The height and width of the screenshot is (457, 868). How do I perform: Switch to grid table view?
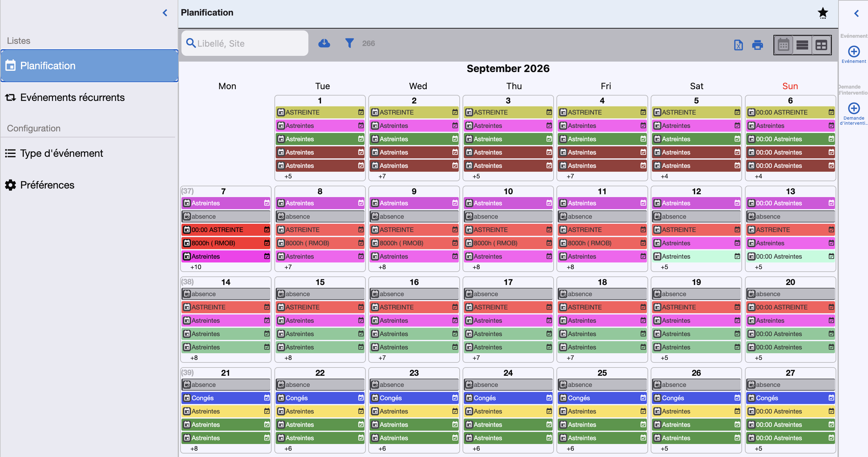[x=821, y=45]
